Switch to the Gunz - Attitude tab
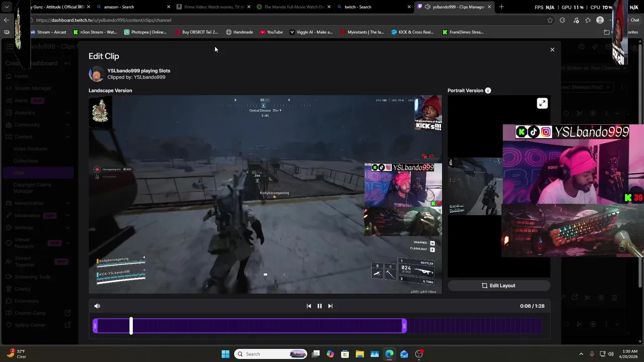The image size is (644, 362). [57, 7]
